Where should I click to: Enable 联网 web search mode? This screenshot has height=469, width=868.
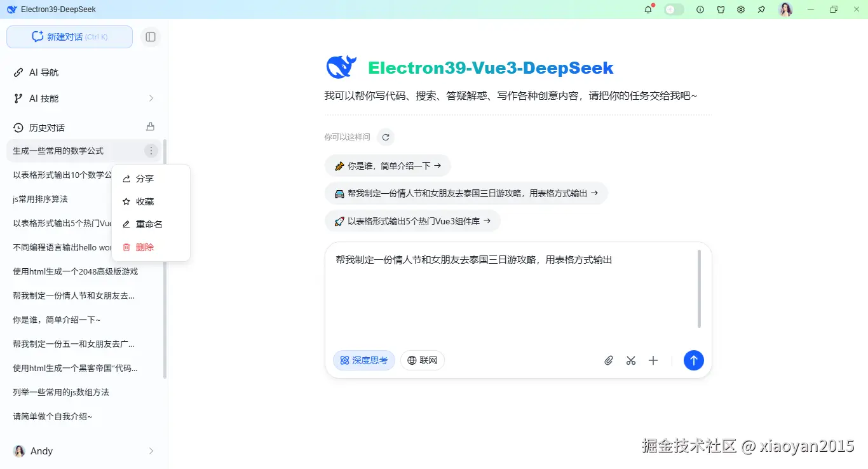click(x=422, y=360)
